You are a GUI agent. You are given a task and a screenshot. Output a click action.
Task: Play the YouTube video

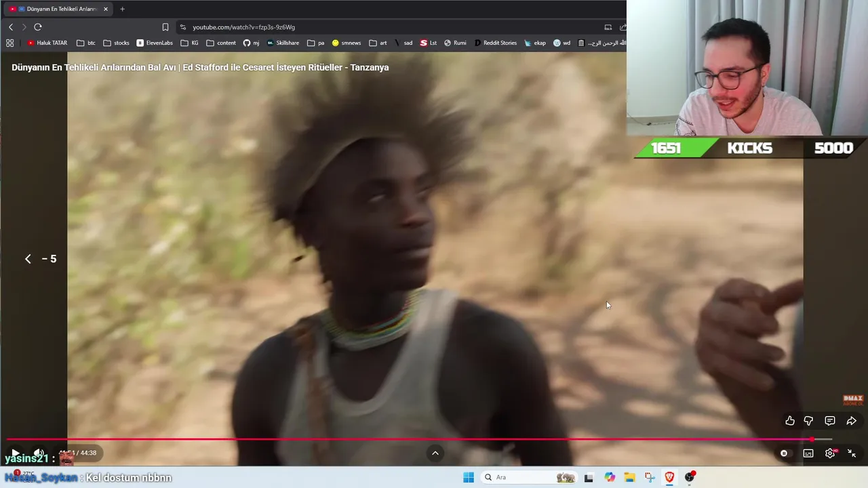[15, 453]
